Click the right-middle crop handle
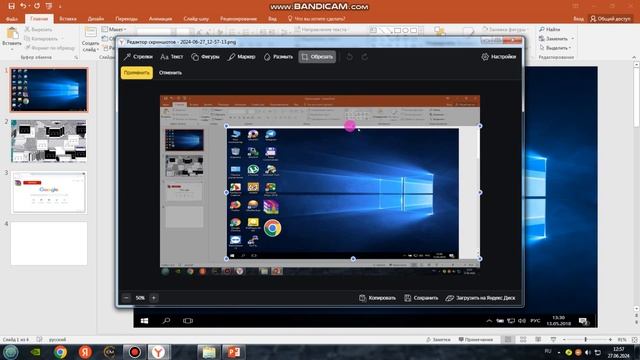The width and height of the screenshot is (640, 360). coord(480,192)
